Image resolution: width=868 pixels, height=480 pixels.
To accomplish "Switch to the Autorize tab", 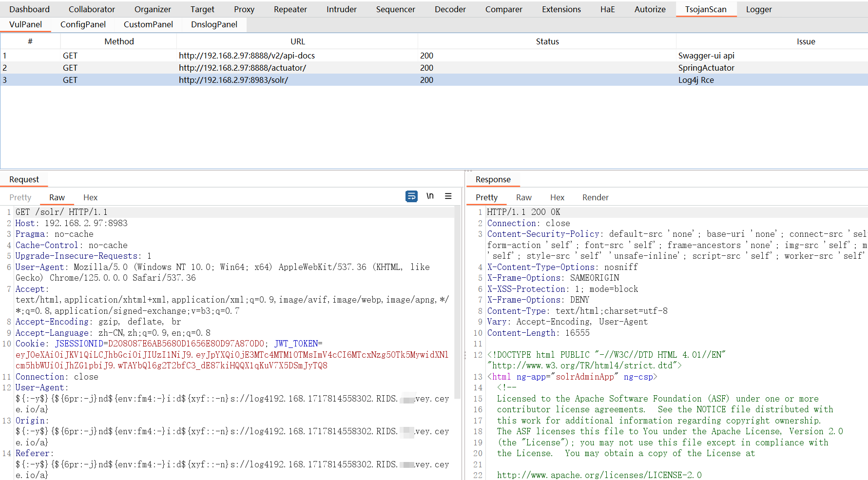I will pyautogui.click(x=650, y=9).
